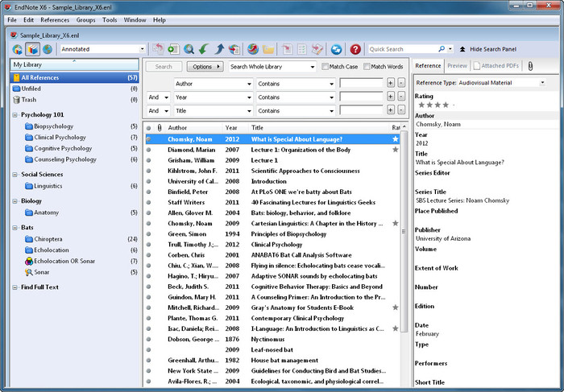The width and height of the screenshot is (564, 392).
Task: Remove Title search row with minus button
Action: point(401,110)
